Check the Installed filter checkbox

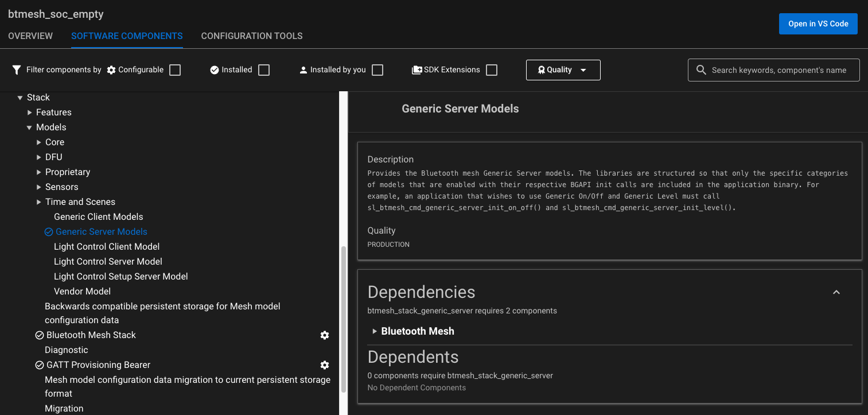pyautogui.click(x=264, y=70)
